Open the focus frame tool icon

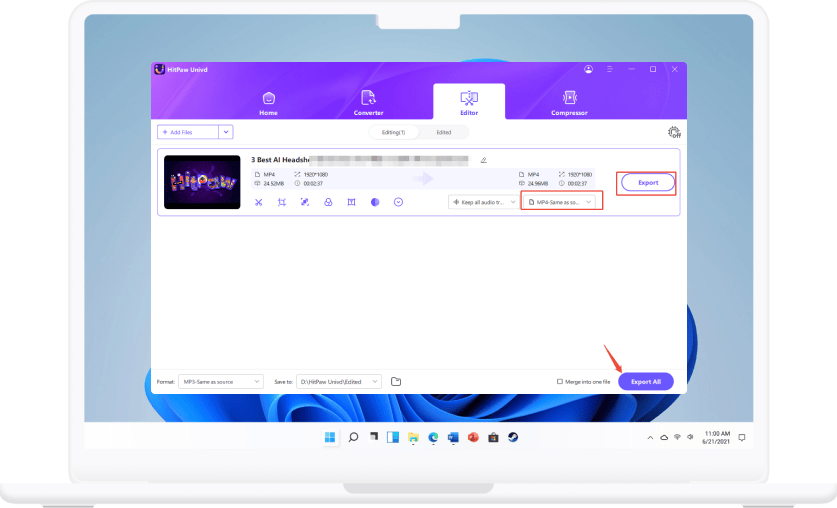click(x=305, y=202)
